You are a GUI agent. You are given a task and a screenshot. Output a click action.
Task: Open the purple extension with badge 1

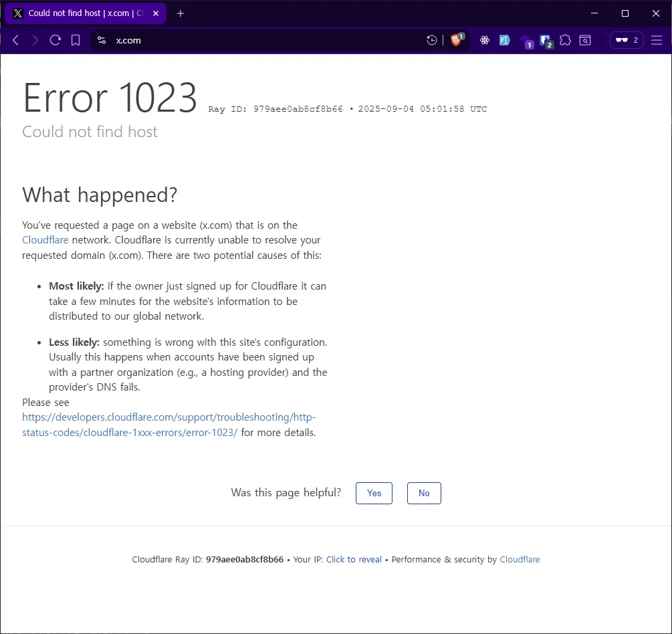(526, 41)
